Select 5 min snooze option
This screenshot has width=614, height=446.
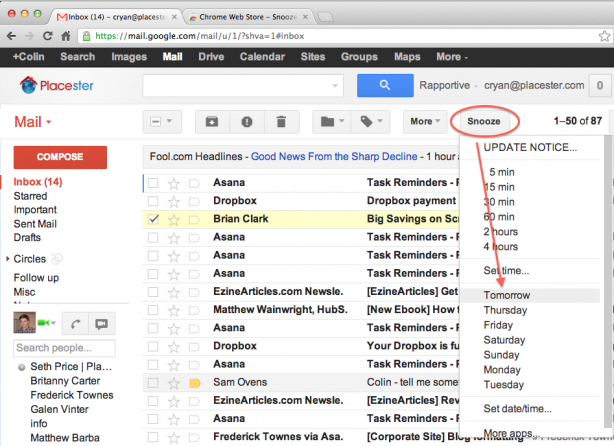point(502,172)
